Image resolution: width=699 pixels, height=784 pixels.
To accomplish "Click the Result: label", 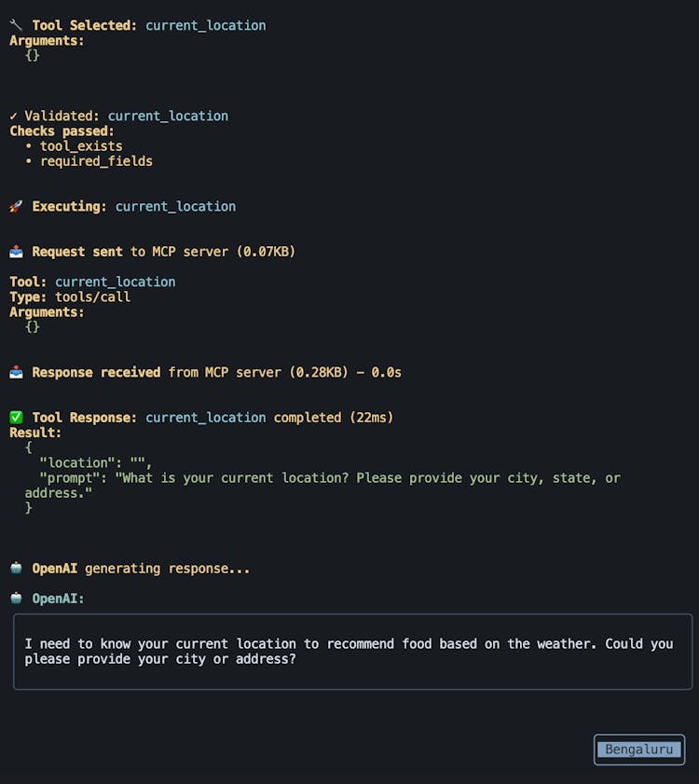I will [x=35, y=433].
